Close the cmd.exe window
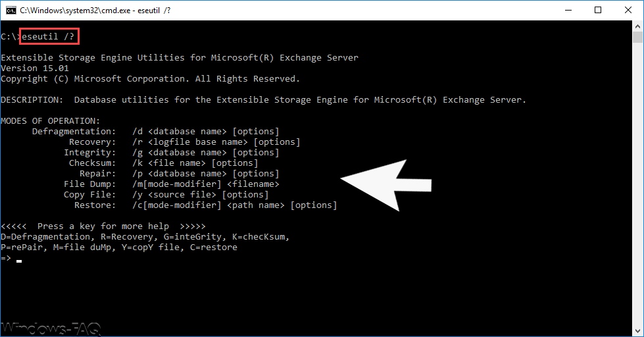The width and height of the screenshot is (644, 337). coord(628,11)
